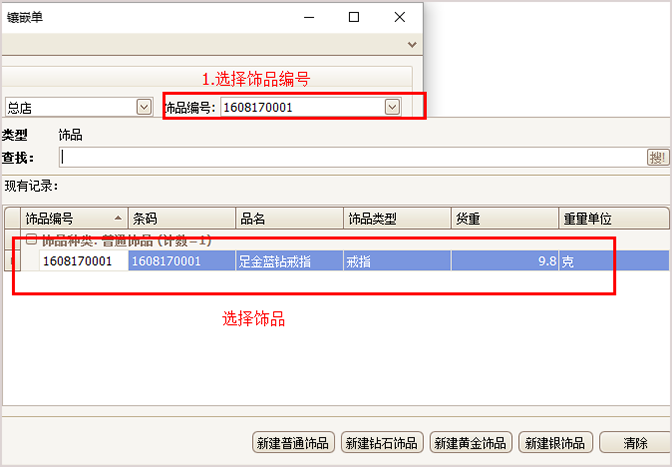The width and height of the screenshot is (672, 467).
Task: Select the 足金蓝钻戒指 name cell
Action: coord(289,261)
